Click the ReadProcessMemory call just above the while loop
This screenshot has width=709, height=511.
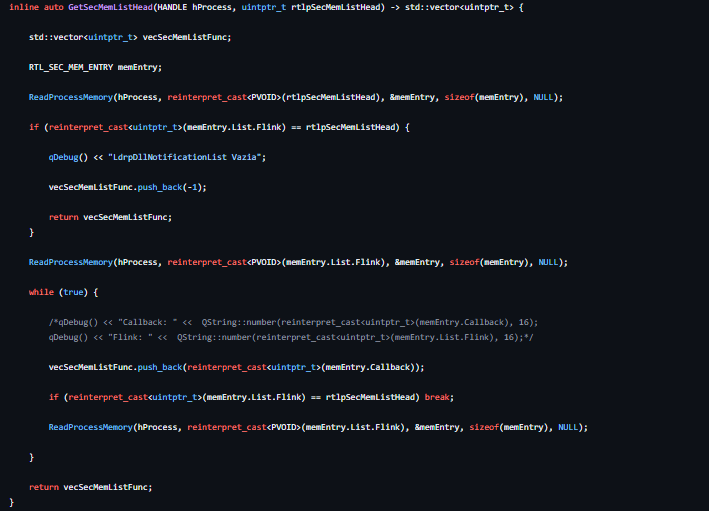[298, 262]
